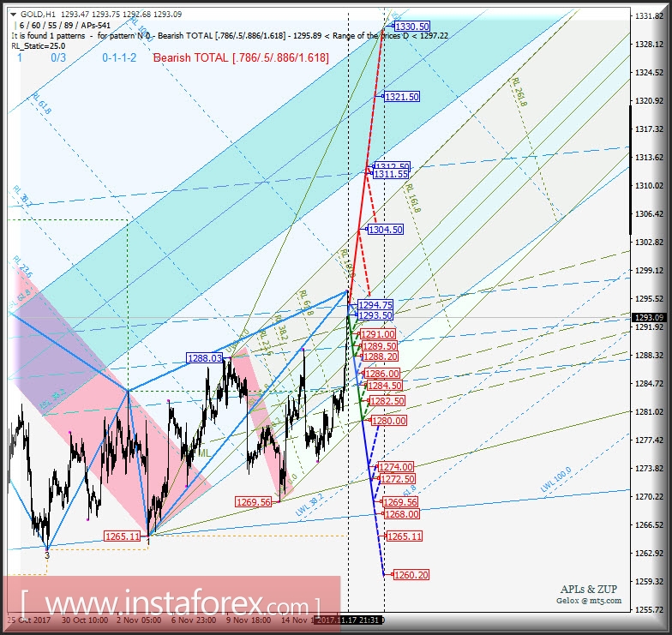
Task: Click the 1304.50 blue price label
Action: pyautogui.click(x=386, y=230)
